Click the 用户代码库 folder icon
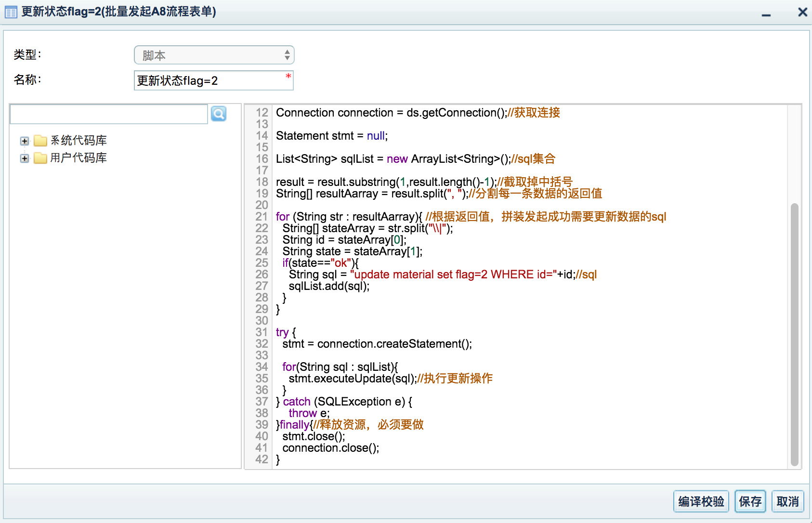This screenshot has width=812, height=523. click(40, 158)
